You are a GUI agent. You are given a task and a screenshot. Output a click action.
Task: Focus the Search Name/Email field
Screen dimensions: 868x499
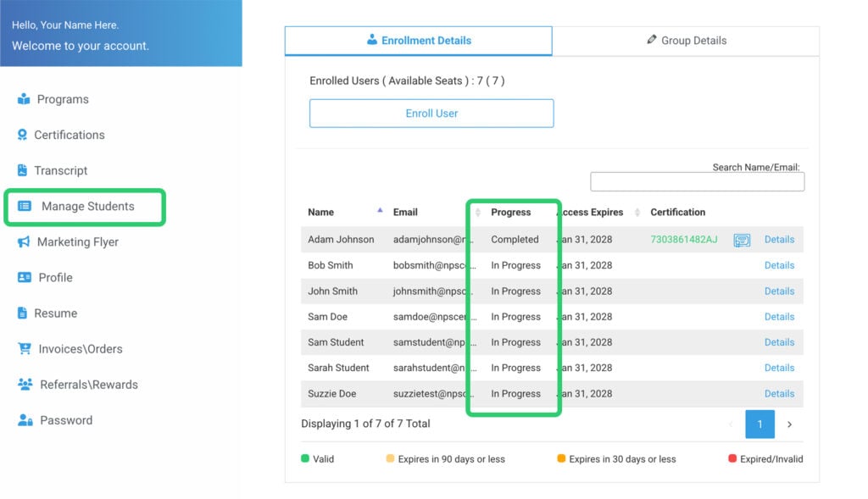697,181
